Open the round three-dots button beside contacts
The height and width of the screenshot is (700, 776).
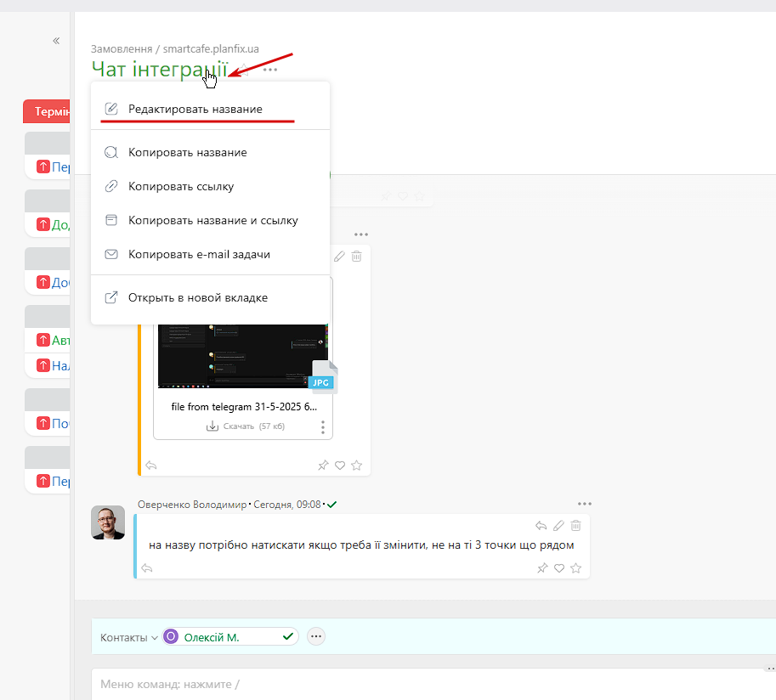[316, 636]
